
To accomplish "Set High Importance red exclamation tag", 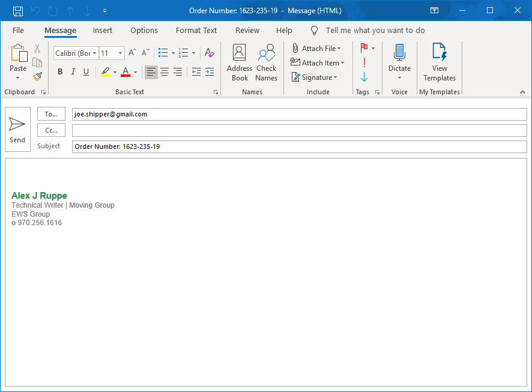I will [364, 62].
